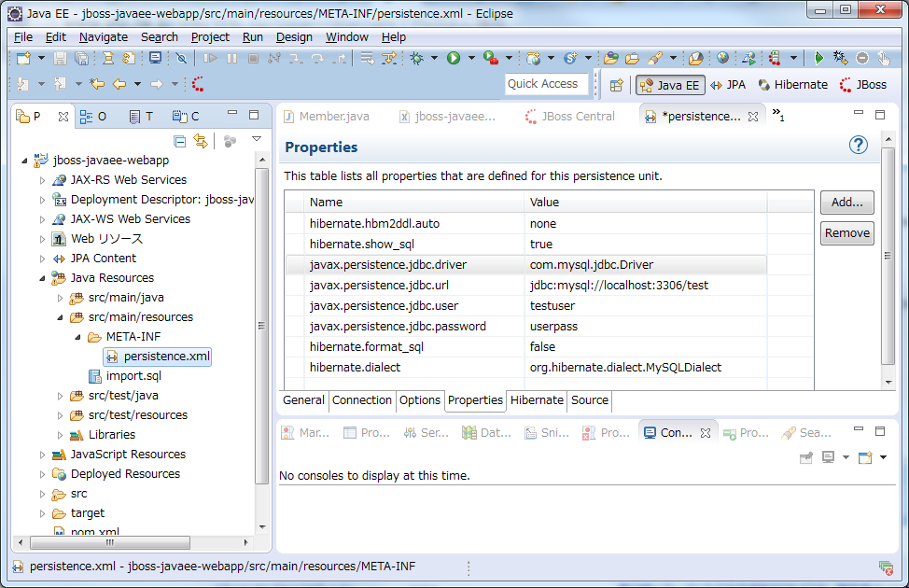Click the Project Explorer horizontal scrollbar thumb
Image resolution: width=909 pixels, height=588 pixels.
point(110,543)
